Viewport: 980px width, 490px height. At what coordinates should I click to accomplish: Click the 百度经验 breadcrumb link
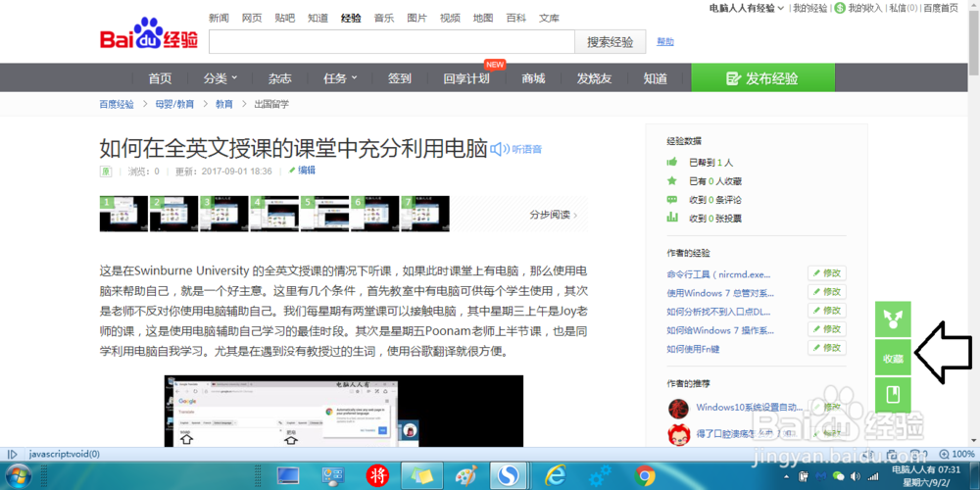pos(117,105)
